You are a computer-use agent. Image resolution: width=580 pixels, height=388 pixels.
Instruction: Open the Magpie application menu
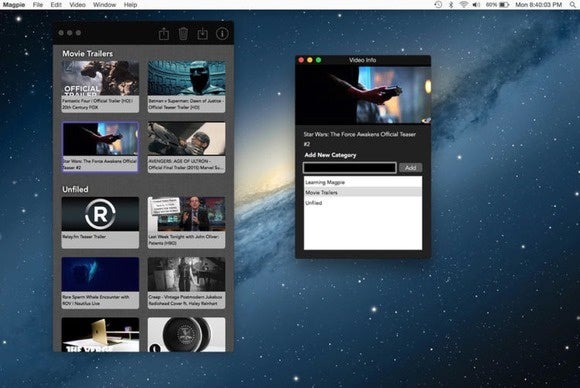click(14, 5)
